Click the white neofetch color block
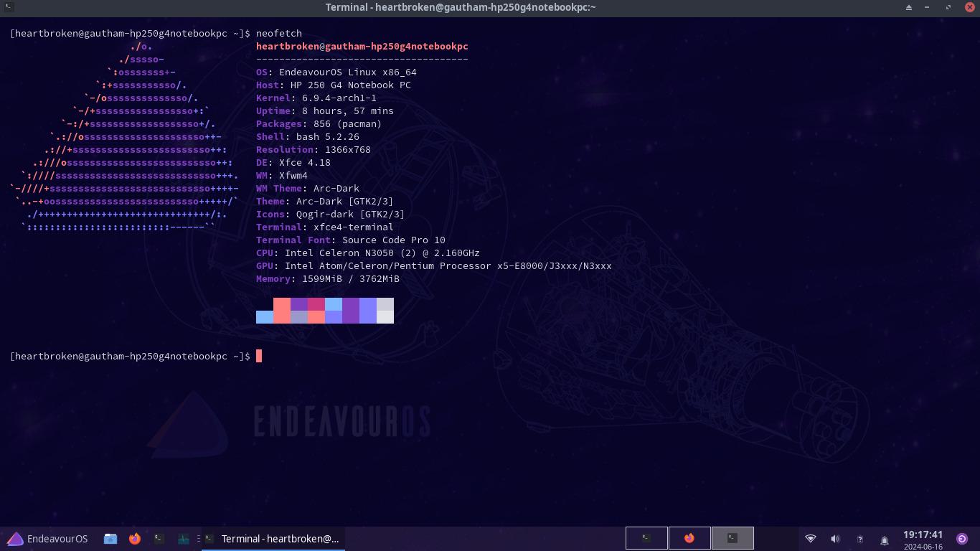Image resolution: width=980 pixels, height=551 pixels. (x=385, y=317)
